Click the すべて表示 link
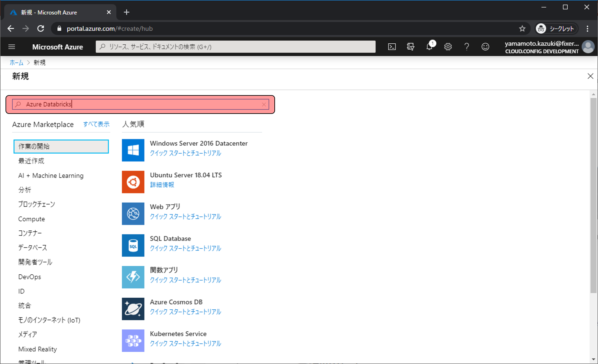 pyautogui.click(x=96, y=124)
